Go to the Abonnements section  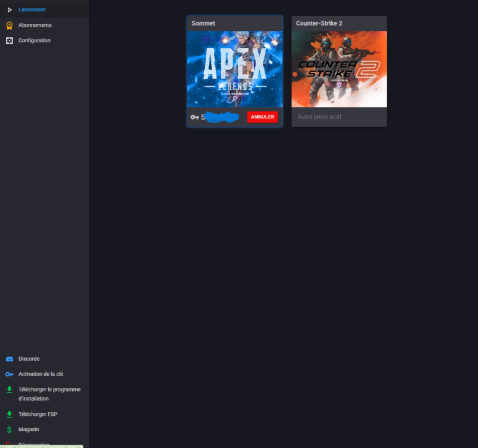tap(35, 25)
